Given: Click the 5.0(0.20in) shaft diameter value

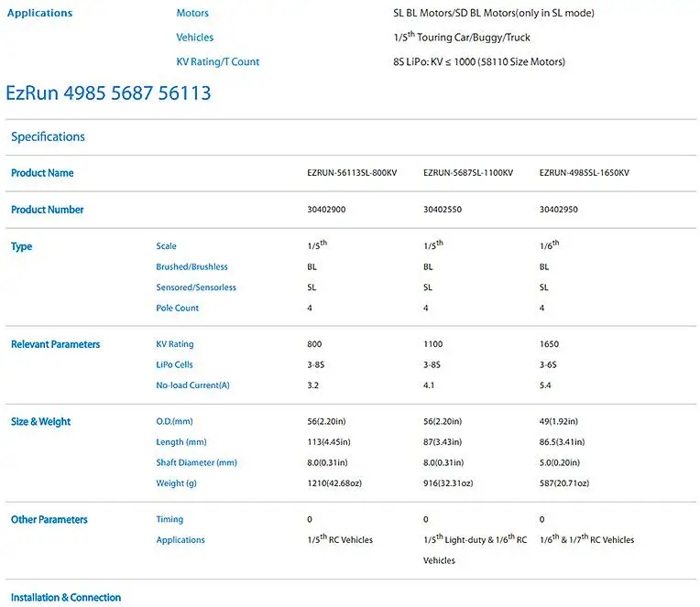Looking at the screenshot, I should click(x=560, y=462).
